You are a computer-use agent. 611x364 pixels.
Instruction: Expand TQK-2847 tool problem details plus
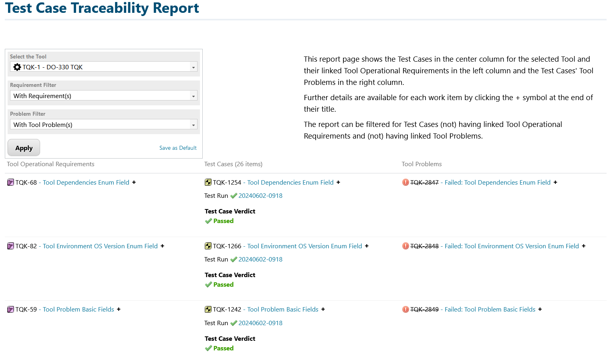[x=555, y=183]
